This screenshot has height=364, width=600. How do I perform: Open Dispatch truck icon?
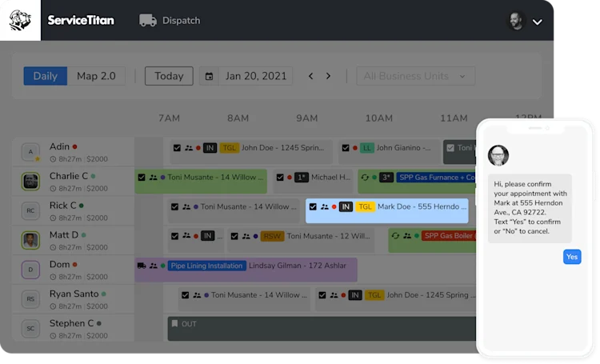pos(148,20)
